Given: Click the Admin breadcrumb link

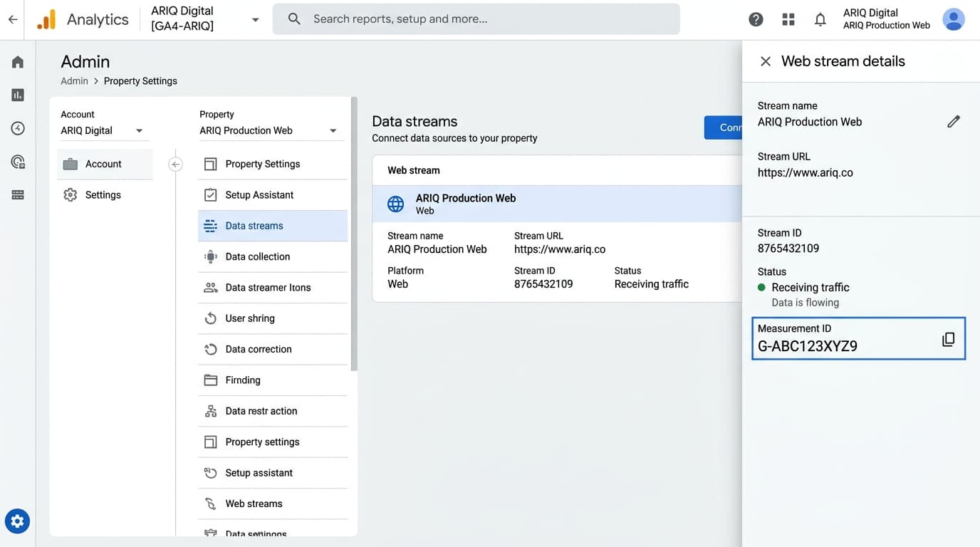Looking at the screenshot, I should point(74,81).
